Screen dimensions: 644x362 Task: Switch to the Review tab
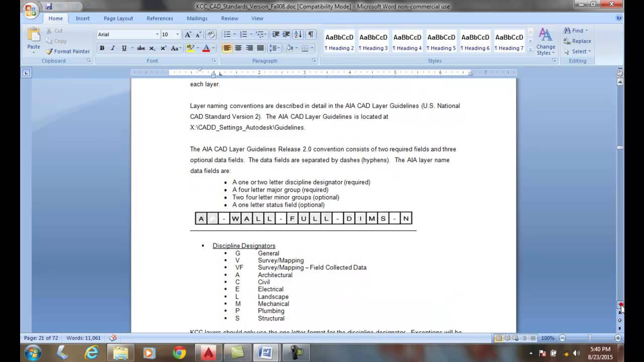pos(229,18)
